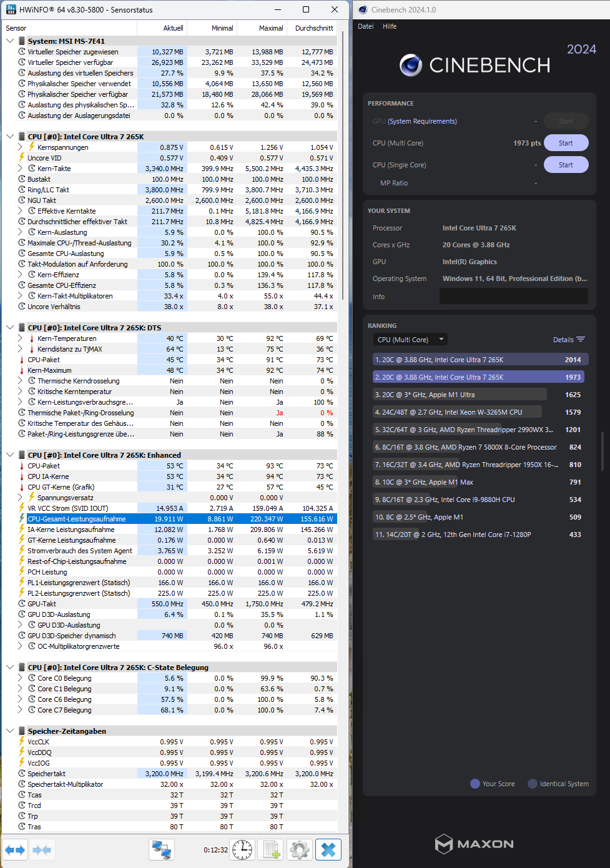Click the Cinebench sphere logo

(411, 64)
